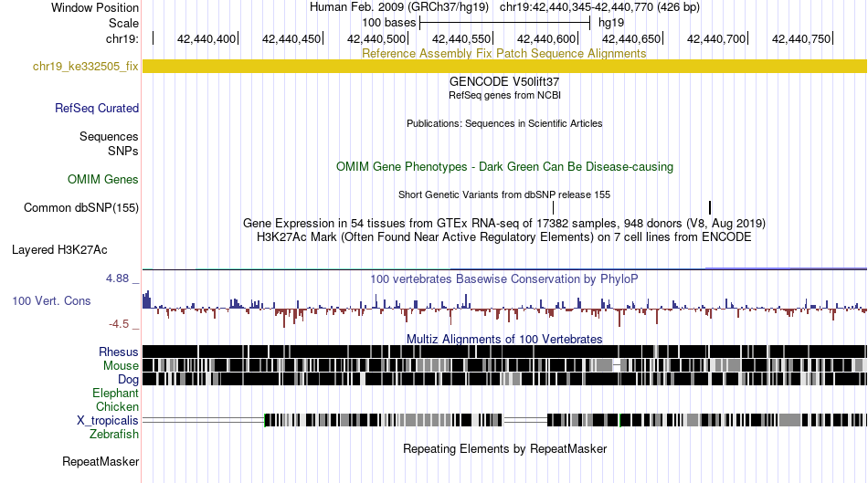
Task: Click the 42,440,700 ruler position
Action: (x=716, y=38)
